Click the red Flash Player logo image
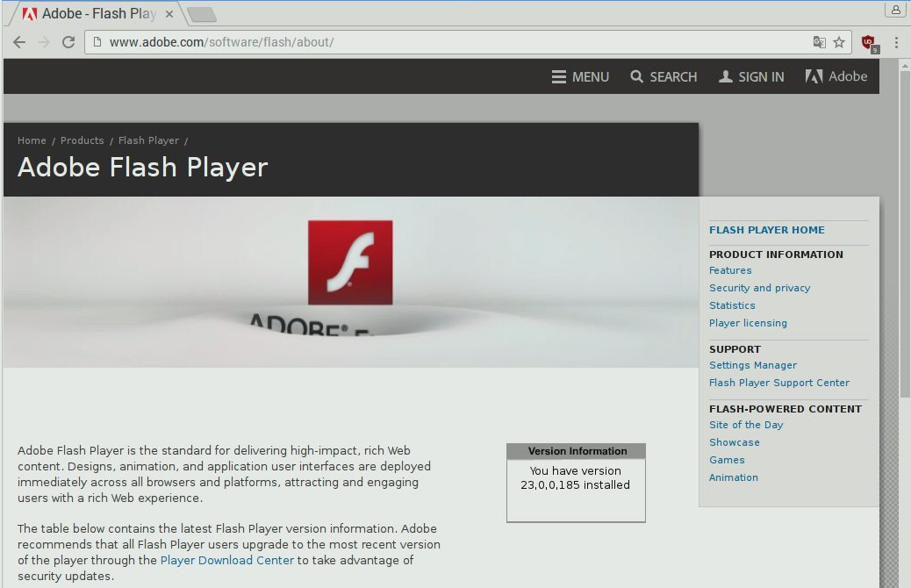The width and height of the screenshot is (911, 588). click(x=350, y=262)
